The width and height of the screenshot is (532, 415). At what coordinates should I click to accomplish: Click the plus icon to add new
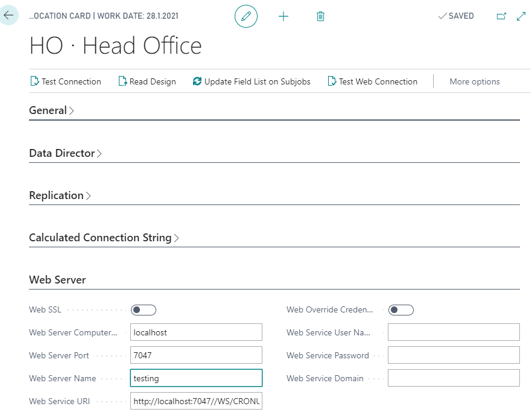click(283, 16)
